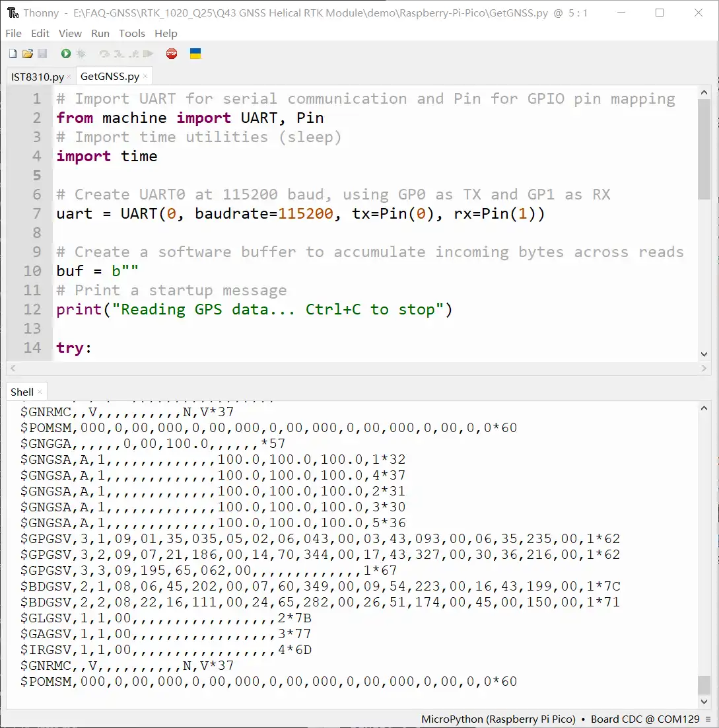Viewport: 719px width, 728px height.
Task: Click the Open file folder icon
Action: pyautogui.click(x=27, y=54)
